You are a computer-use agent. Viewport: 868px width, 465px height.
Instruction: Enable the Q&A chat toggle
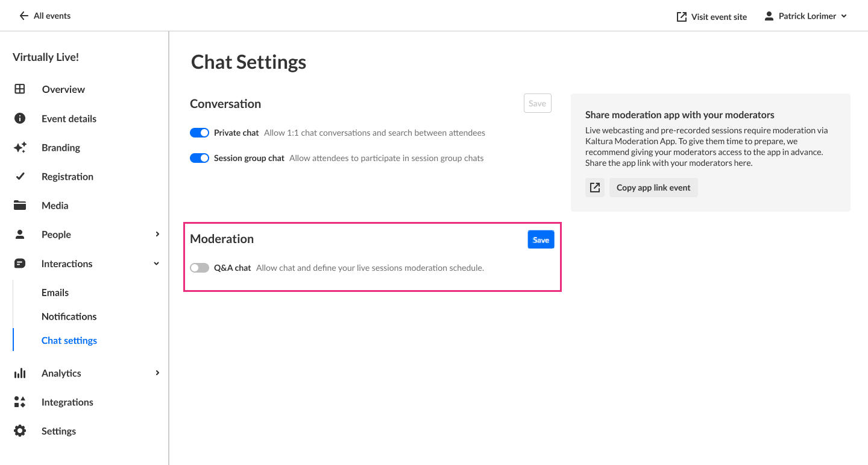tap(200, 268)
